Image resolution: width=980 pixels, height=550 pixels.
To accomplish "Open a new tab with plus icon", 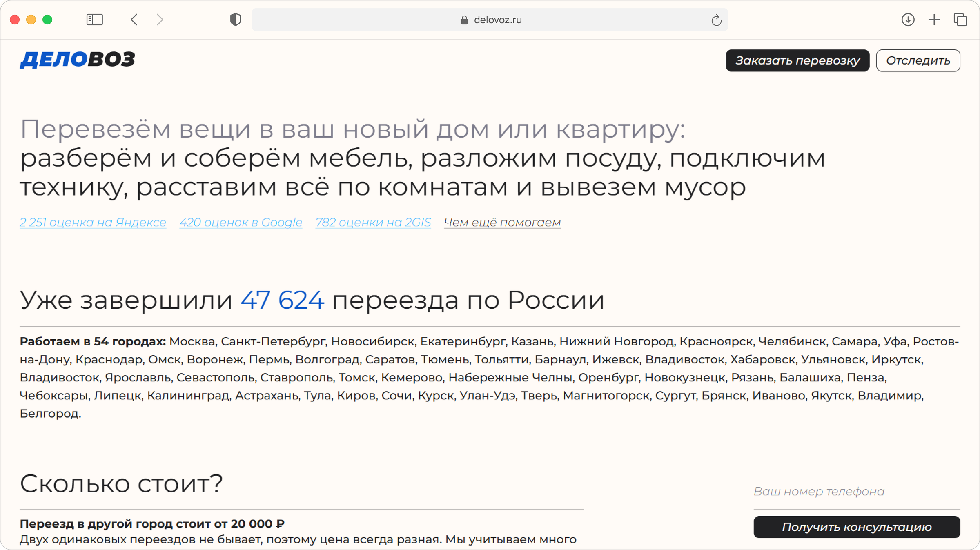I will [x=934, y=20].
